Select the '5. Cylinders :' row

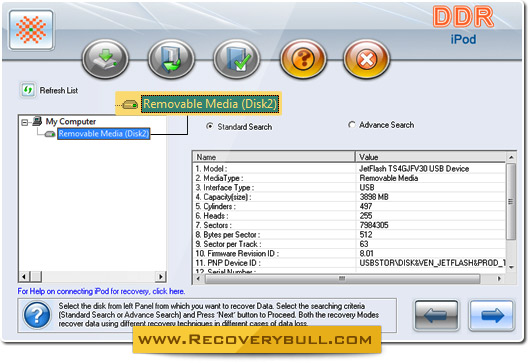tap(350, 206)
